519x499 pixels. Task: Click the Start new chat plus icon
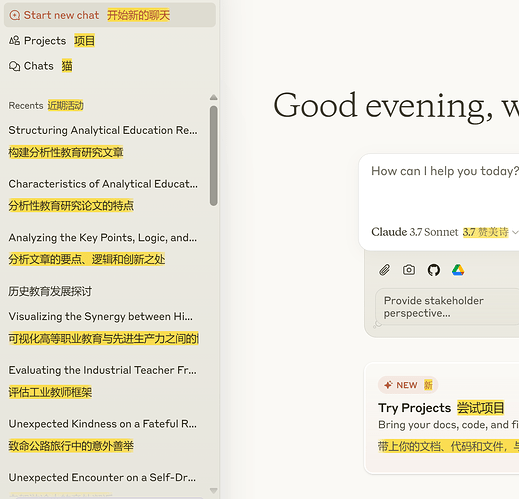[x=15, y=15]
